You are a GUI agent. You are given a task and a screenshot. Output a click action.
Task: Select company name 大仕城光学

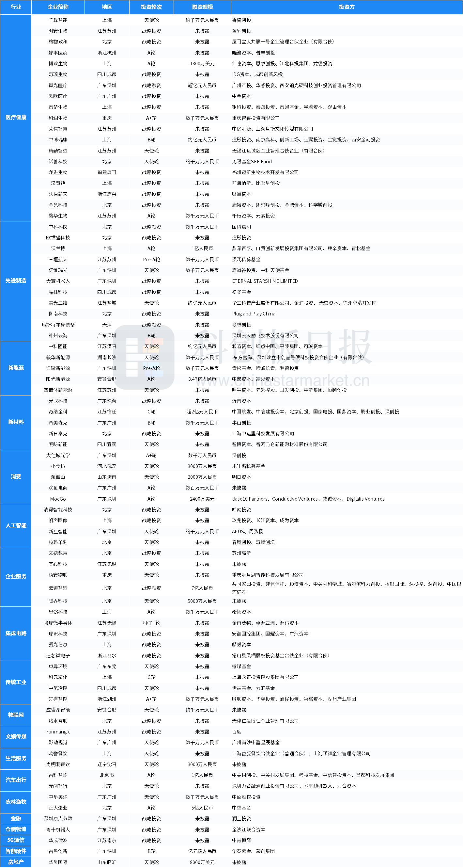pyautogui.click(x=58, y=456)
